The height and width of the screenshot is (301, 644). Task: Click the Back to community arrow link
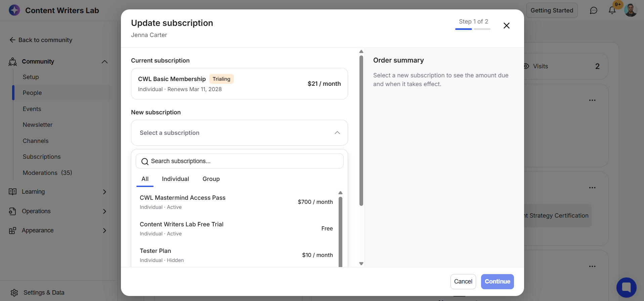tap(41, 40)
